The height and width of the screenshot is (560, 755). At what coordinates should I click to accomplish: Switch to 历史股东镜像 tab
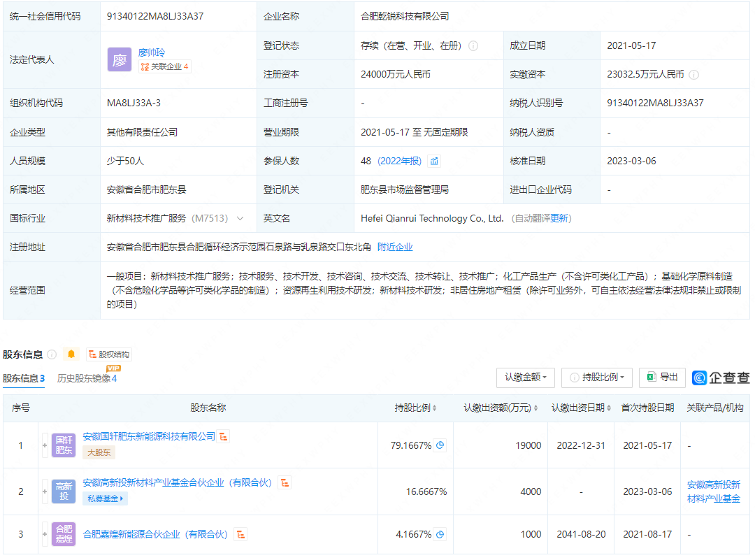pos(87,379)
